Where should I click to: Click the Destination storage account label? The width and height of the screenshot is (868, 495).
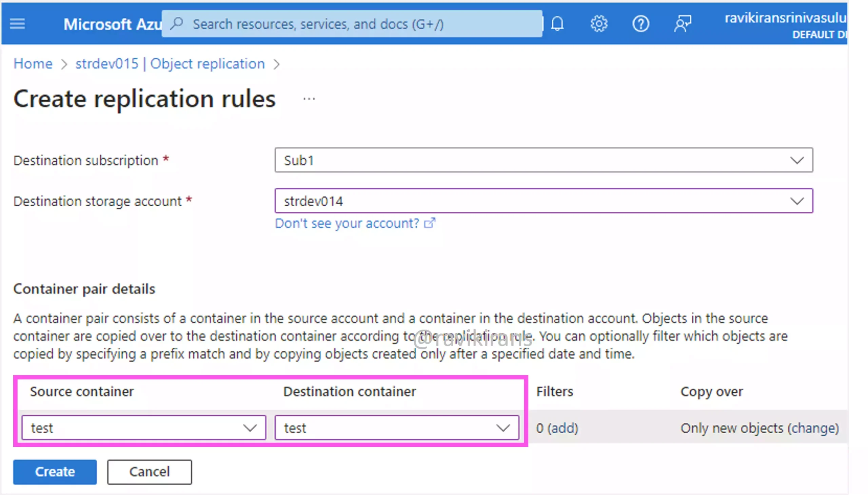pos(97,201)
